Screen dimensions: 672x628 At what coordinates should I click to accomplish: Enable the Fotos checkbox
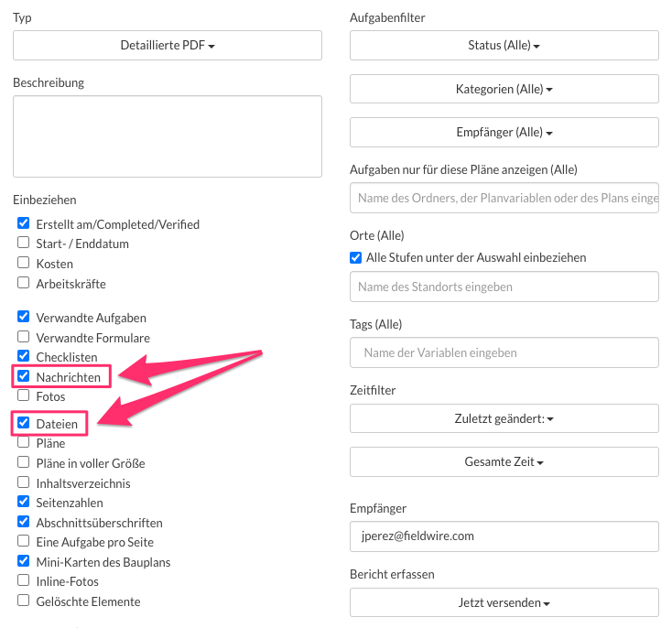[24, 396]
